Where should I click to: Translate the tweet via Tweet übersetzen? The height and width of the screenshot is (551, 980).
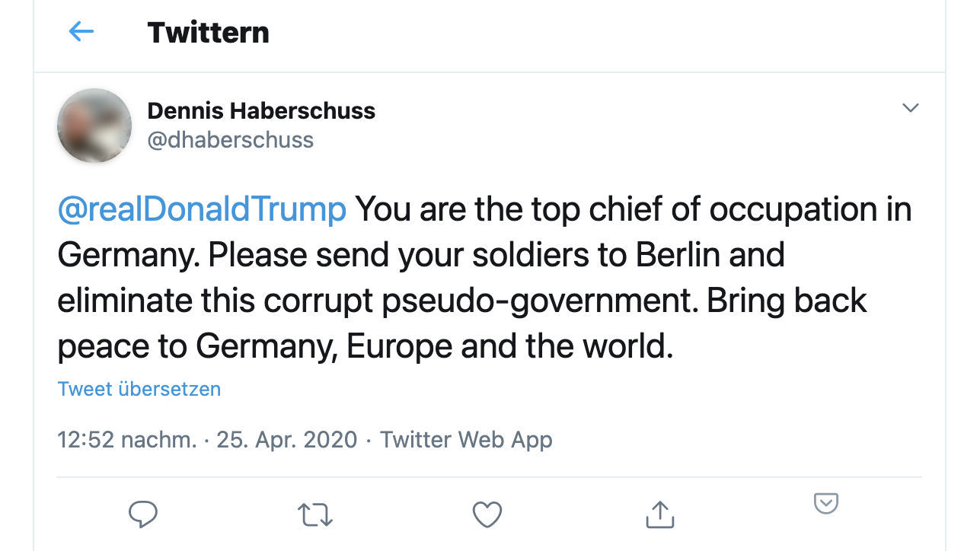click(139, 389)
